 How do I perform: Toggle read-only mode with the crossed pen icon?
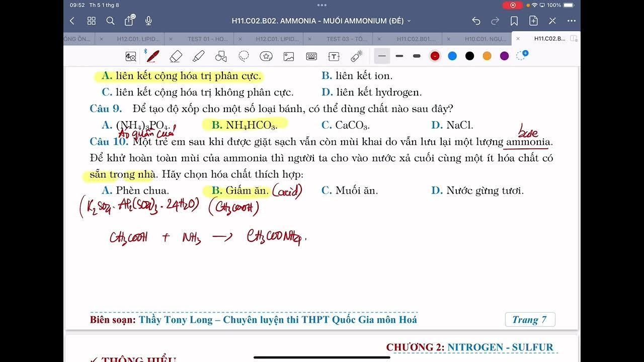pyautogui.click(x=552, y=21)
